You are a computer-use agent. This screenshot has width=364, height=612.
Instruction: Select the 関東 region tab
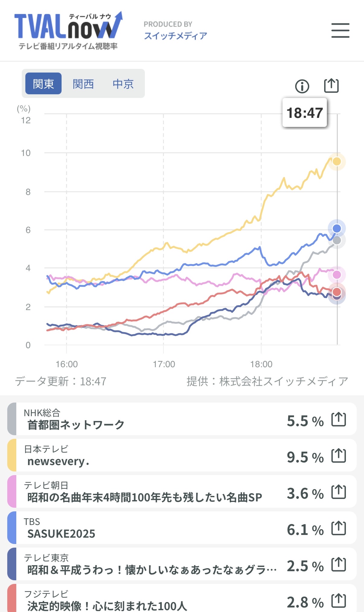[43, 84]
